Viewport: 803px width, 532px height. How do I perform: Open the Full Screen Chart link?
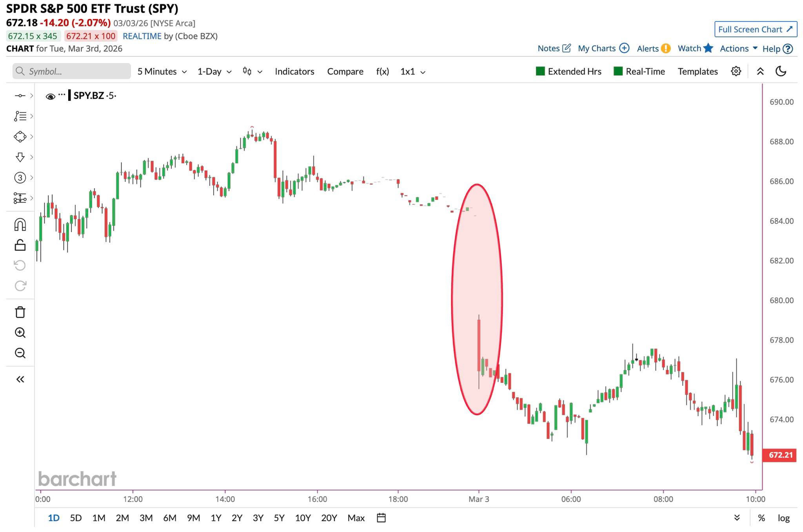tap(755, 29)
